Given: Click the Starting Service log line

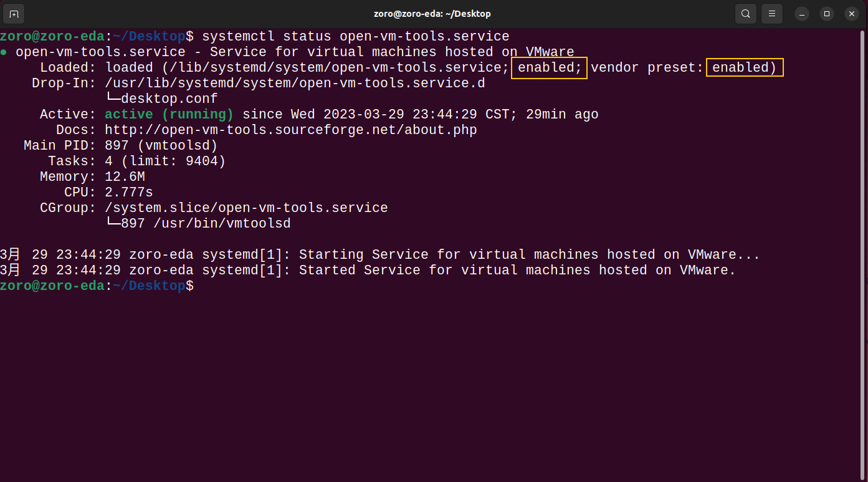Looking at the screenshot, I should pos(380,255).
